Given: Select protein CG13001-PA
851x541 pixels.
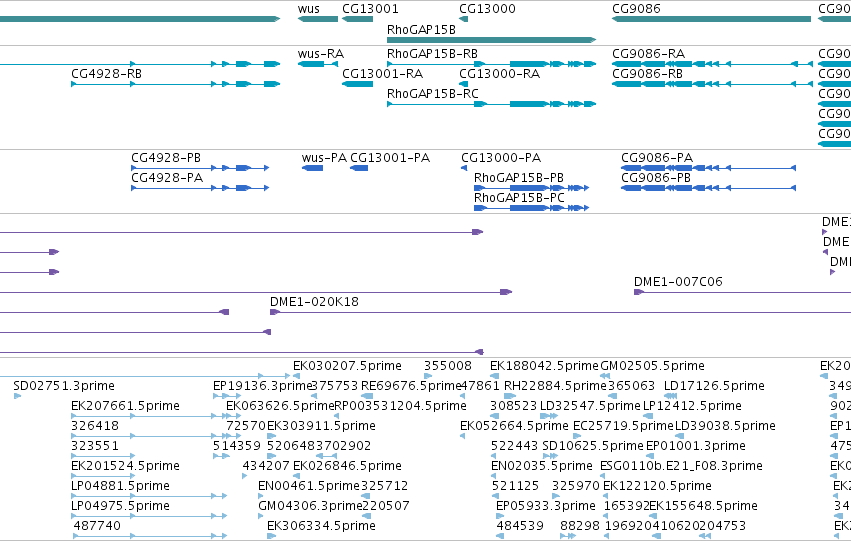Looking at the screenshot, I should point(359,168).
